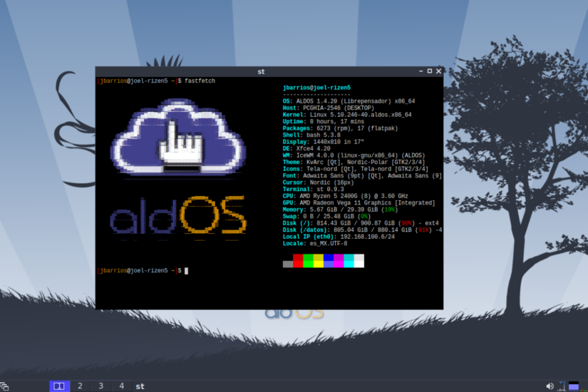Click the 'Host: PCGHIA-2546 (DESKTOP)' line
This screenshot has height=392, width=588.
point(329,108)
